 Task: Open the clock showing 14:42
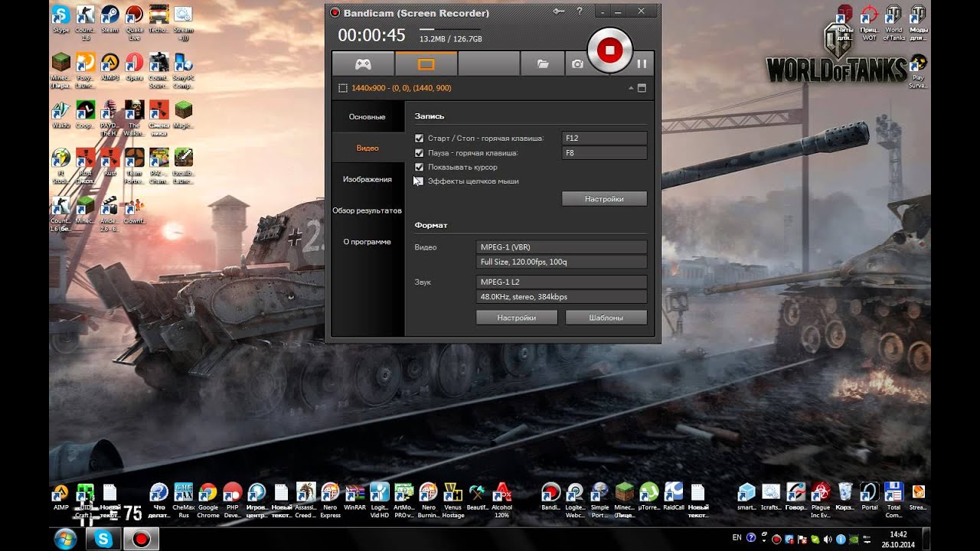point(899,539)
